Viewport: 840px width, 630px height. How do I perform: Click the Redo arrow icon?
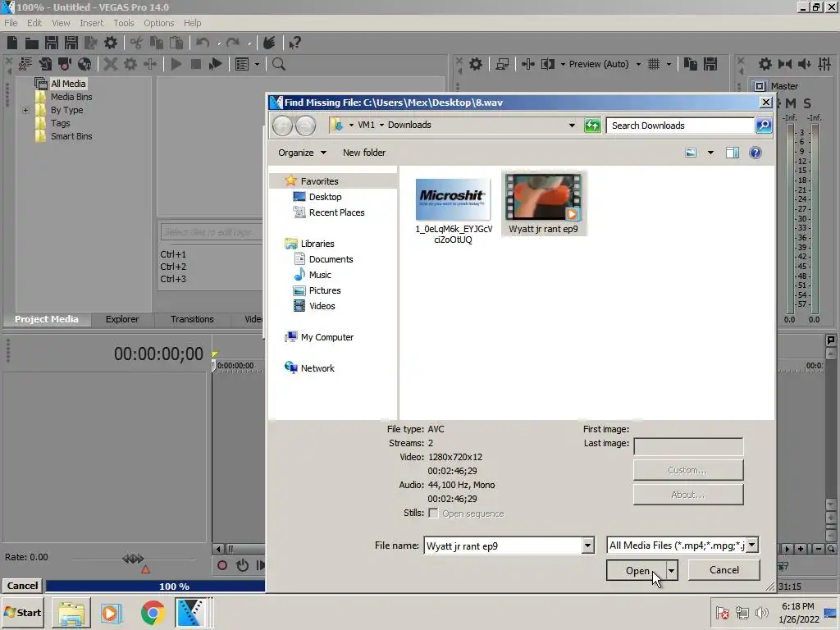[x=232, y=43]
